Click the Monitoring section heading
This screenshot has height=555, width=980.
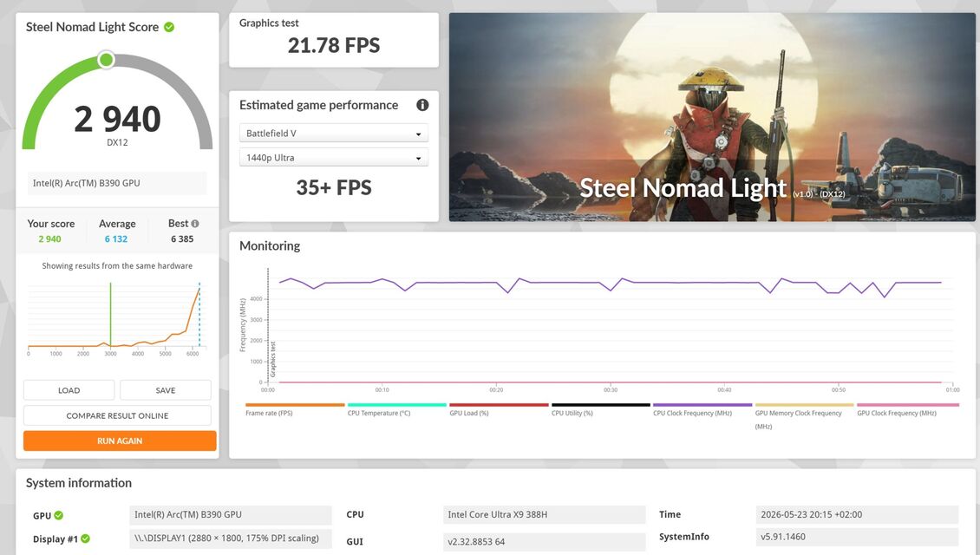[270, 245]
